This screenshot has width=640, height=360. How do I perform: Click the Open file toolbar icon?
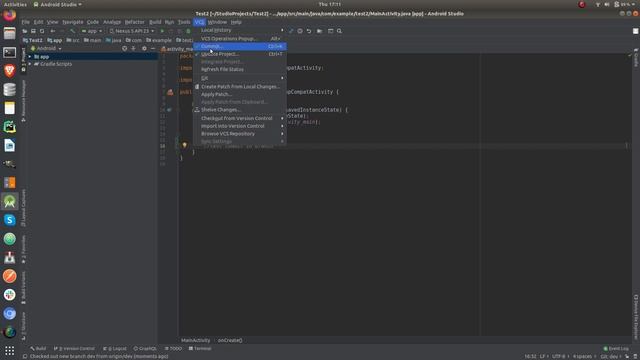pos(25,31)
